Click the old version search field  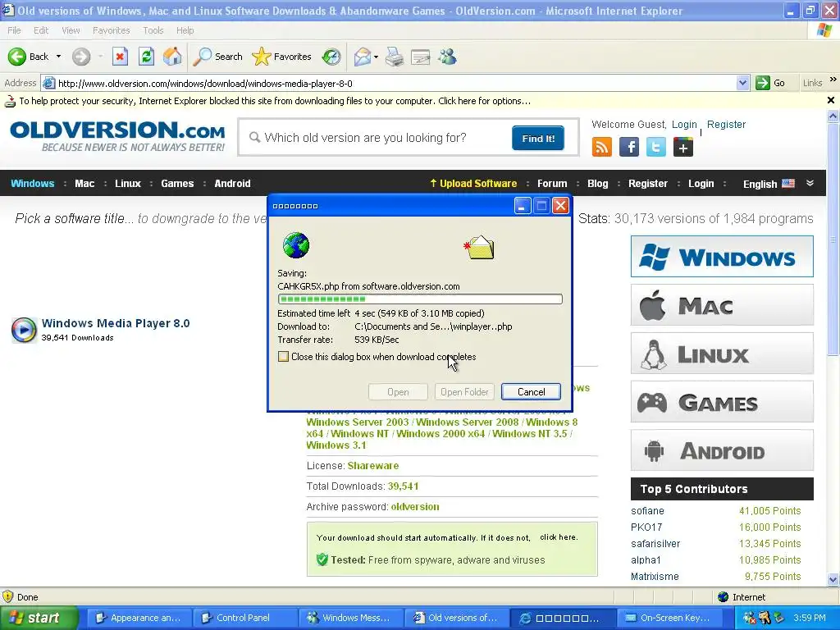(x=375, y=138)
